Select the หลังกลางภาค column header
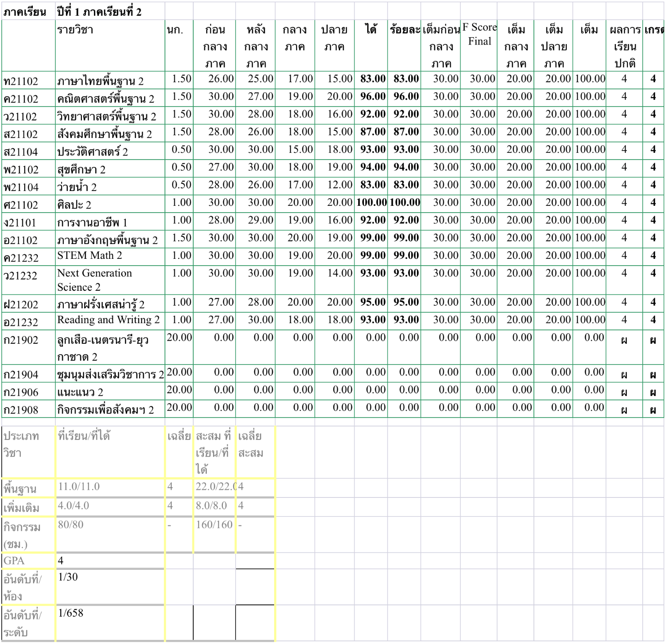Screen dimensions: 666x644 coord(255,45)
